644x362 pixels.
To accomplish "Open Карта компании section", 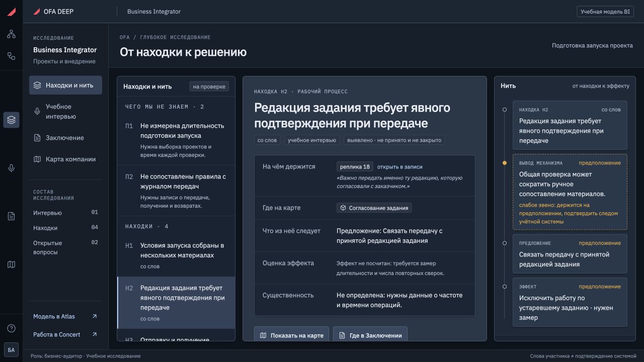I will pos(65,159).
